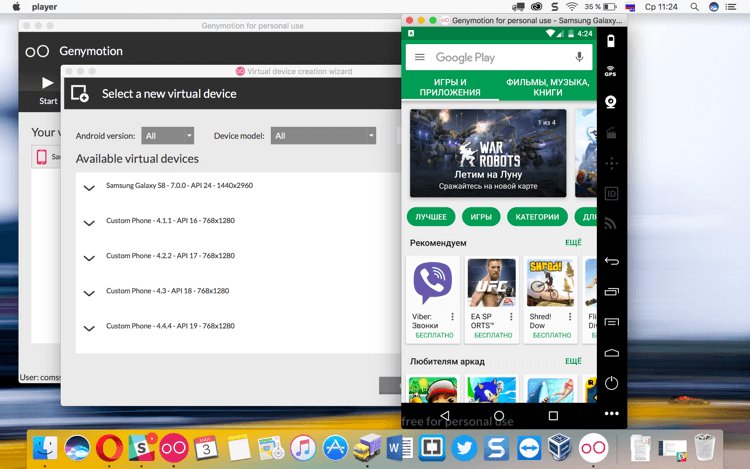
Task: Click the Start play icon in Genymotion
Action: point(47,83)
